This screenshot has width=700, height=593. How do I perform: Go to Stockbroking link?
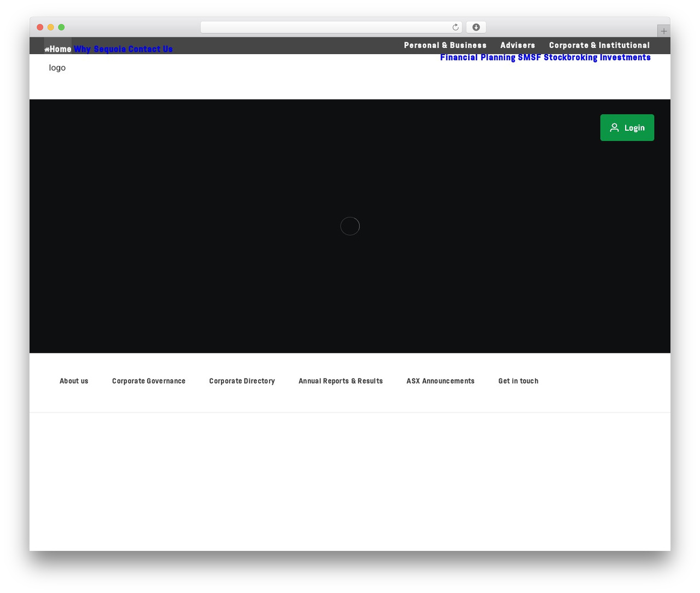[570, 57]
